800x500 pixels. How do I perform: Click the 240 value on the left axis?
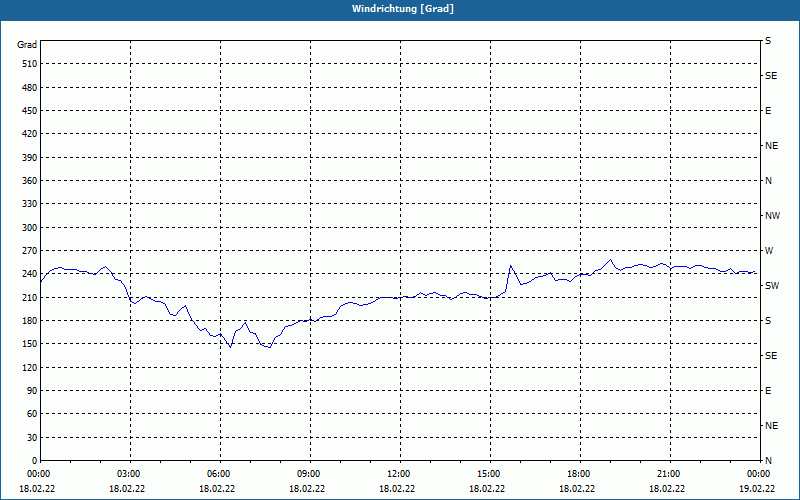pyautogui.click(x=30, y=274)
